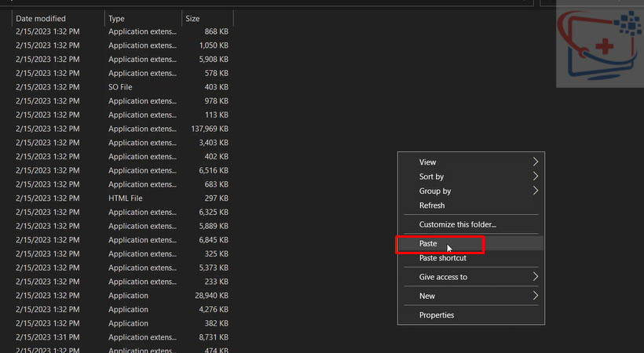Screen dimensions: 644x353
Task: Choose Paste shortcut from context menu
Action: (442, 258)
